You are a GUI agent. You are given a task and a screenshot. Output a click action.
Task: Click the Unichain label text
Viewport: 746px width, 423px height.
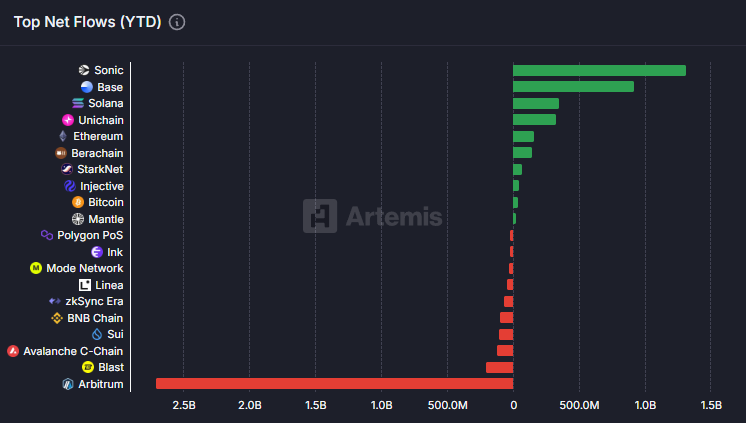101,120
